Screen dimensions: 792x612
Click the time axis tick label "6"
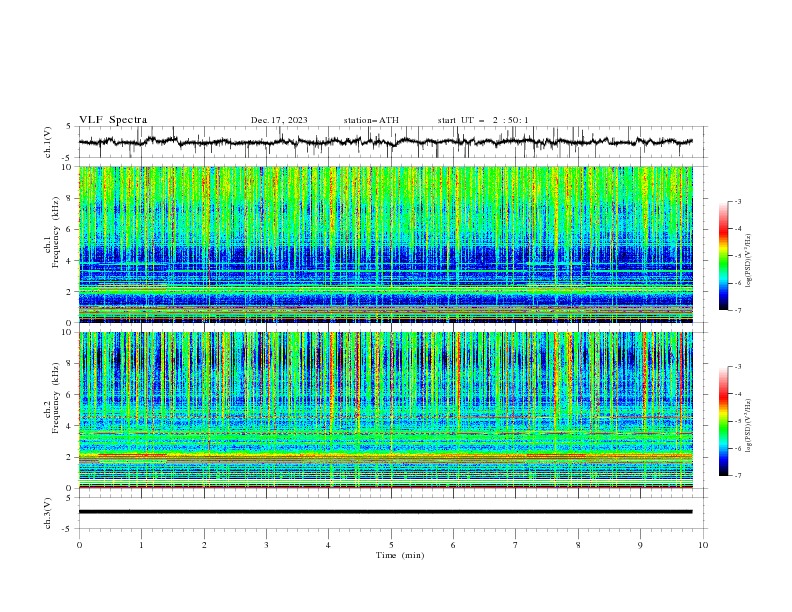click(x=453, y=545)
